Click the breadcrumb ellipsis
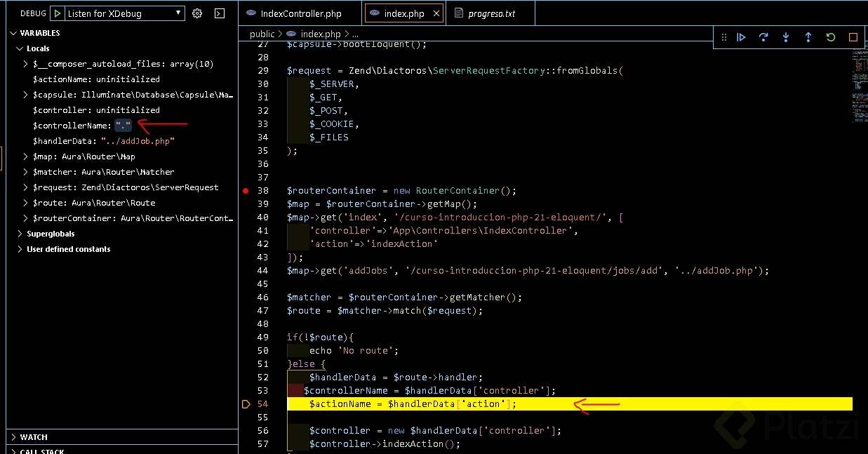This screenshot has width=868, height=454. pyautogui.click(x=355, y=34)
